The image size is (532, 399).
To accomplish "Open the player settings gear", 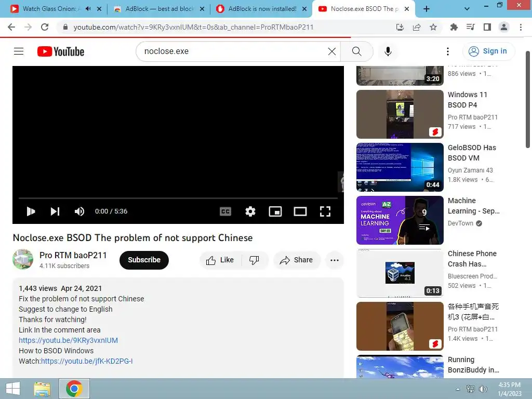I will click(250, 211).
